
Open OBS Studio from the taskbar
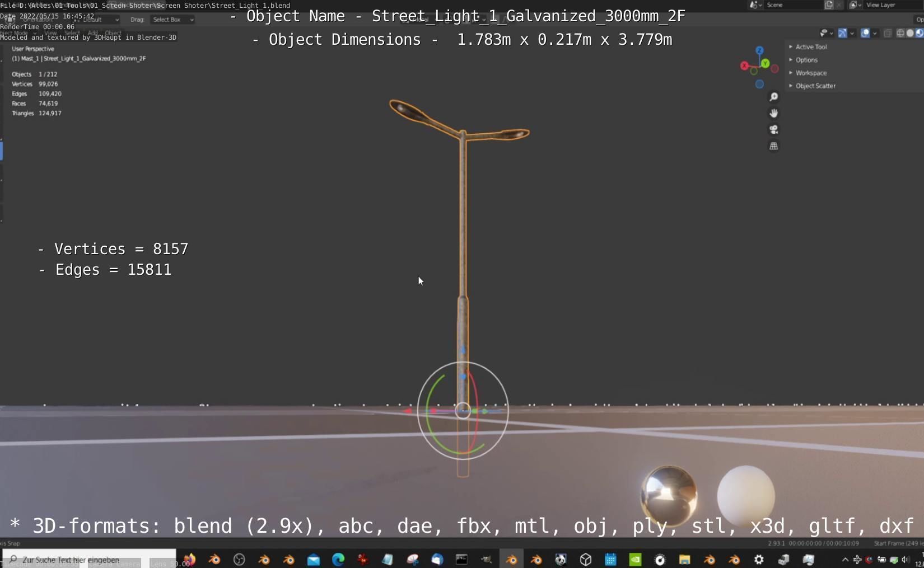point(239,559)
